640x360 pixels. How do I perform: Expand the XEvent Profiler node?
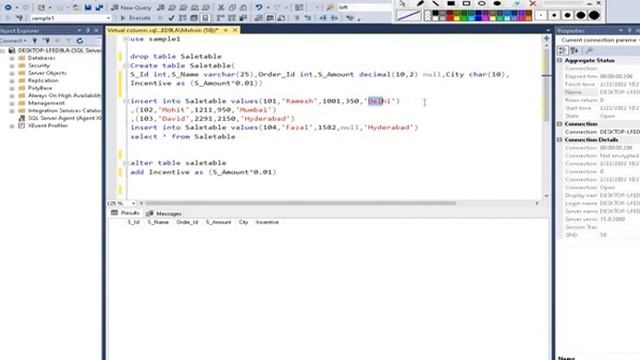pos(12,126)
